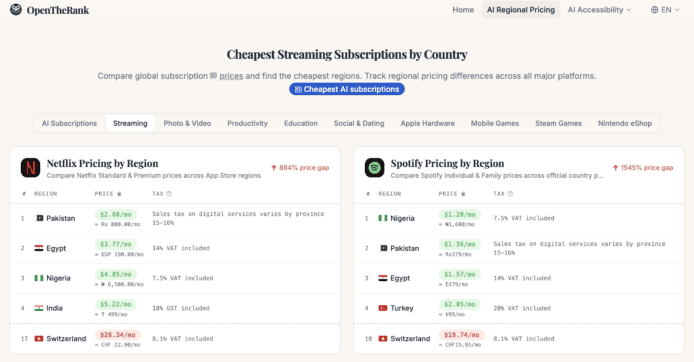Switch to the Nintendo eShop tab
694x362 pixels.
625,123
